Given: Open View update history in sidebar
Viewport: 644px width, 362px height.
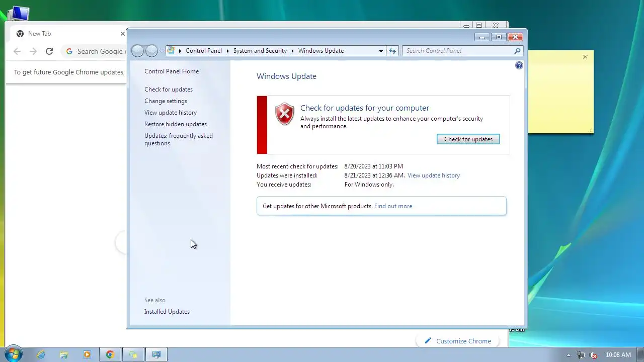Looking at the screenshot, I should coord(171,113).
